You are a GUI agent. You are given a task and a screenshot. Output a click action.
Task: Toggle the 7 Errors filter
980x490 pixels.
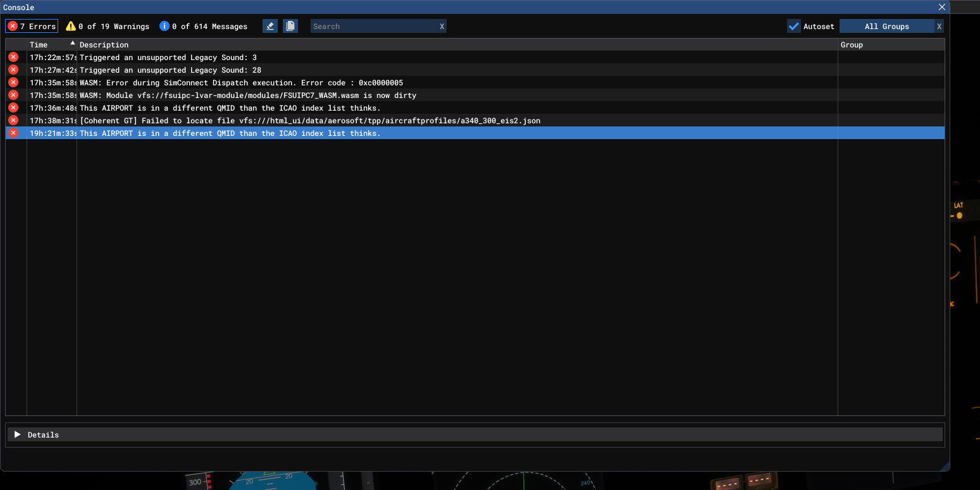(x=32, y=26)
